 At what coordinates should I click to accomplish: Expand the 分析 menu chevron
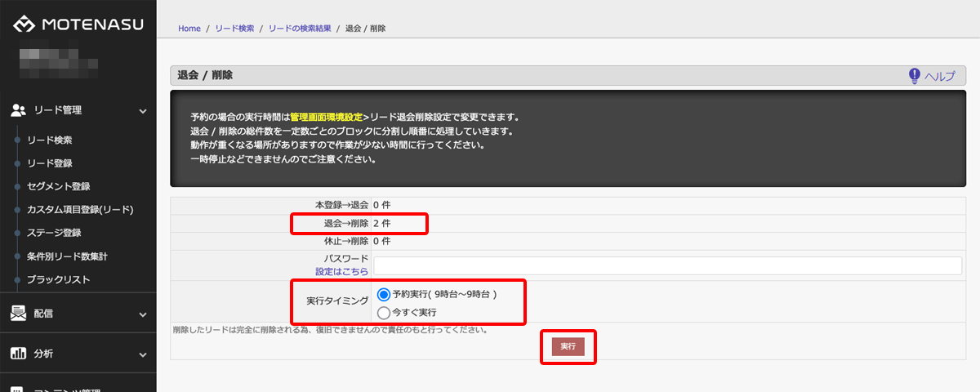pyautogui.click(x=143, y=354)
